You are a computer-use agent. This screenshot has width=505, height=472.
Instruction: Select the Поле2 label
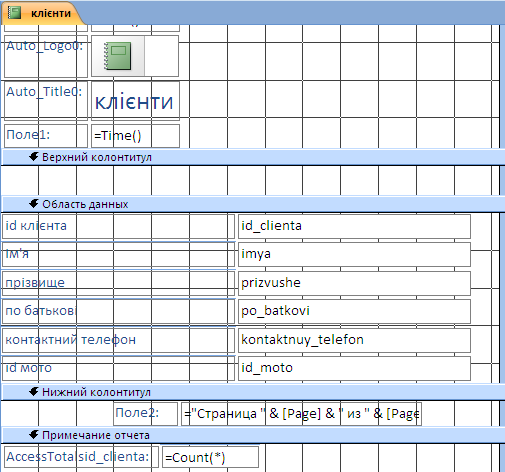coord(145,414)
